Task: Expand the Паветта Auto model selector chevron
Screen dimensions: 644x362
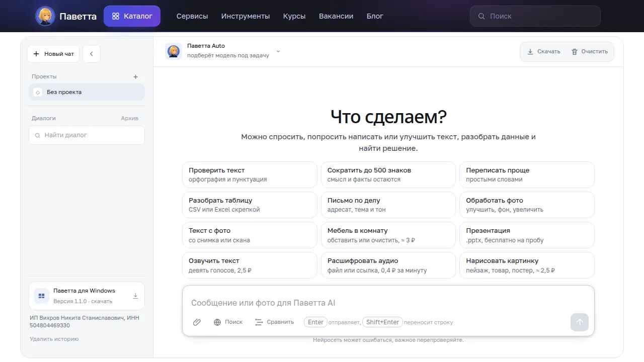Action: tap(278, 51)
